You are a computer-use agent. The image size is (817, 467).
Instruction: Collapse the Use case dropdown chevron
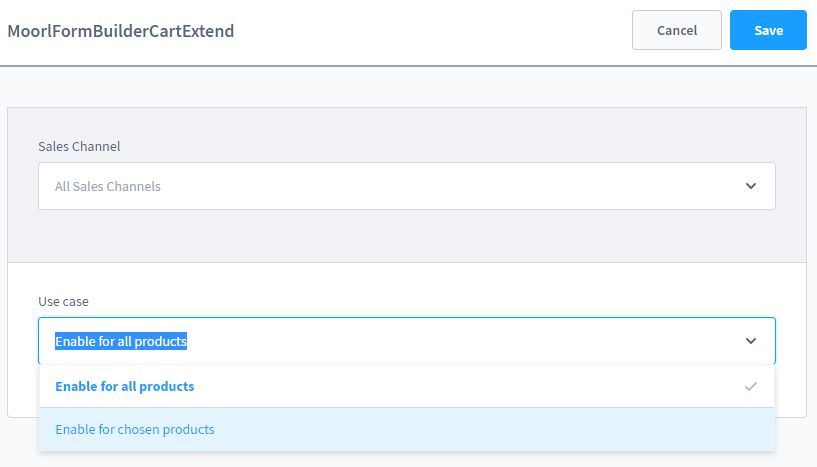(751, 341)
